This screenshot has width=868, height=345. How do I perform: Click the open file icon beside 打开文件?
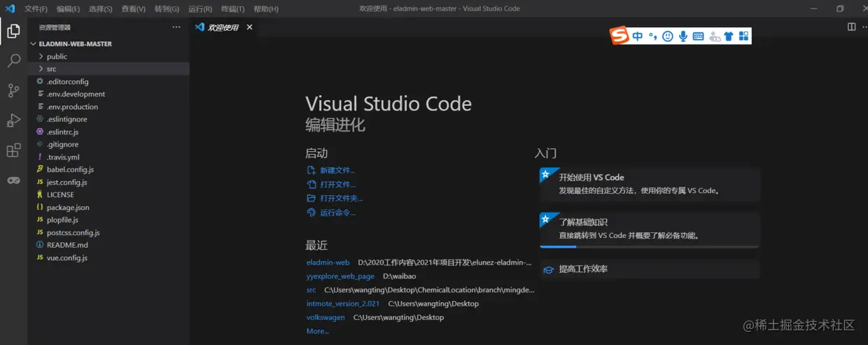(311, 185)
